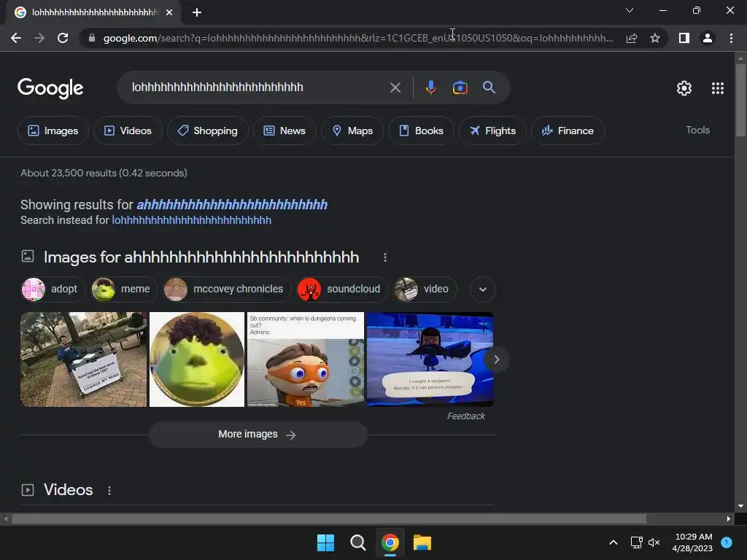
Task: Switch to Books results tab
Action: [x=421, y=131]
